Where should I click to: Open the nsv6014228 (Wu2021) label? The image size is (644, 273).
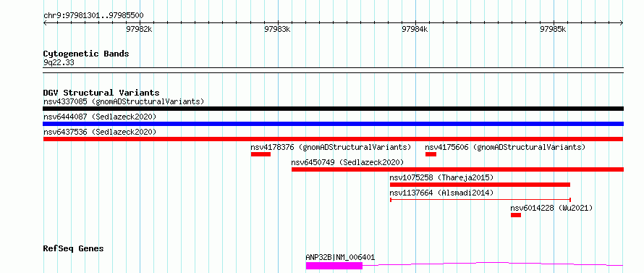(x=551, y=208)
